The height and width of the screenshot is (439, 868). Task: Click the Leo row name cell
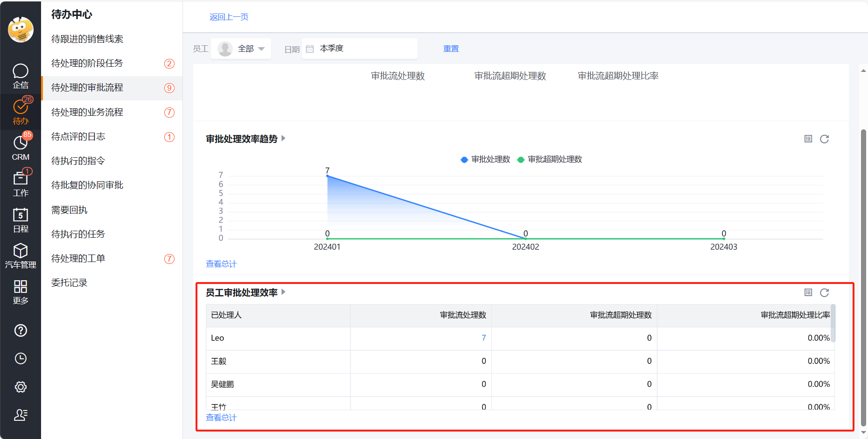(x=278, y=338)
